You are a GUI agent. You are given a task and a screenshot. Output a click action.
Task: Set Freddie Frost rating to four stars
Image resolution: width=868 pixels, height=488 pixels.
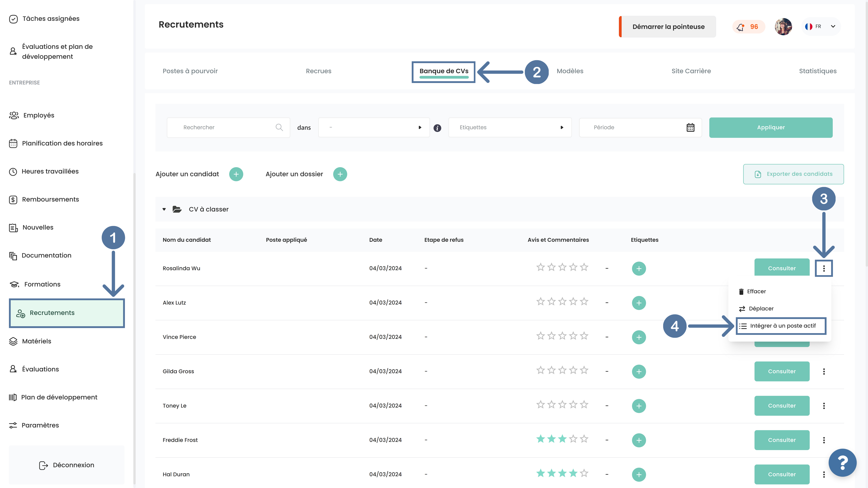point(573,439)
